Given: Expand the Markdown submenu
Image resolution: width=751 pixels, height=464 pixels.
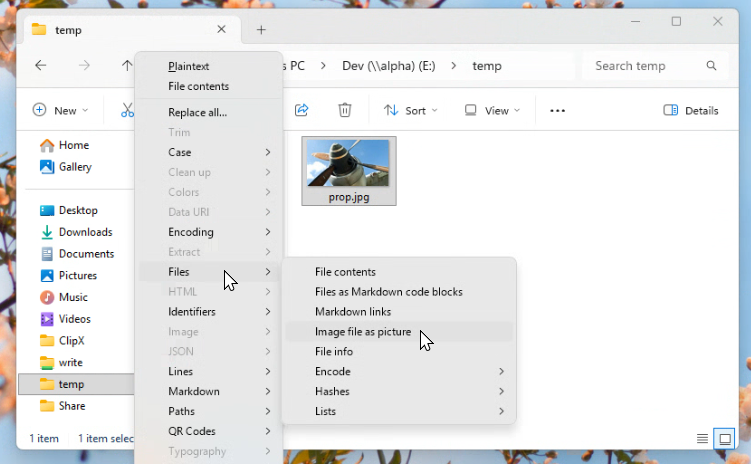Looking at the screenshot, I should (209, 392).
